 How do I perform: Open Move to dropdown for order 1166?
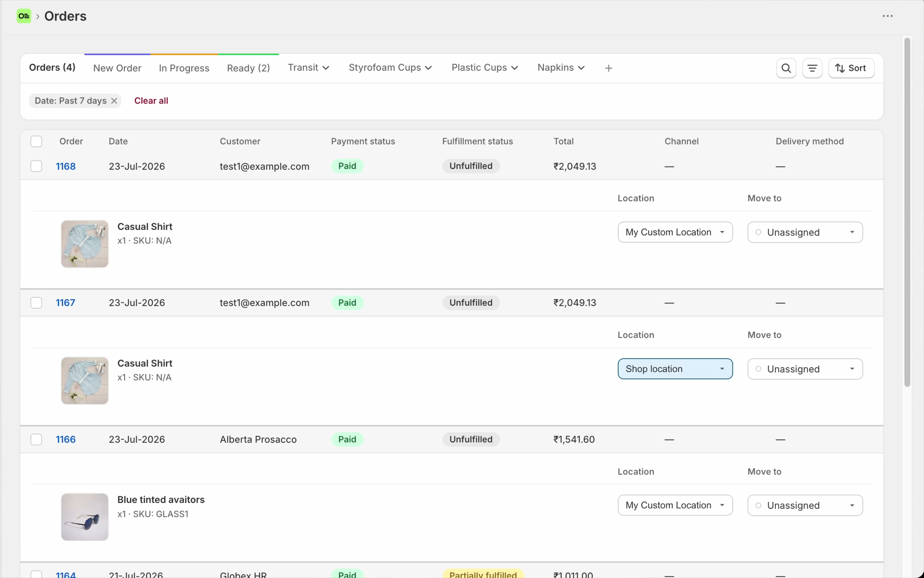click(x=805, y=505)
